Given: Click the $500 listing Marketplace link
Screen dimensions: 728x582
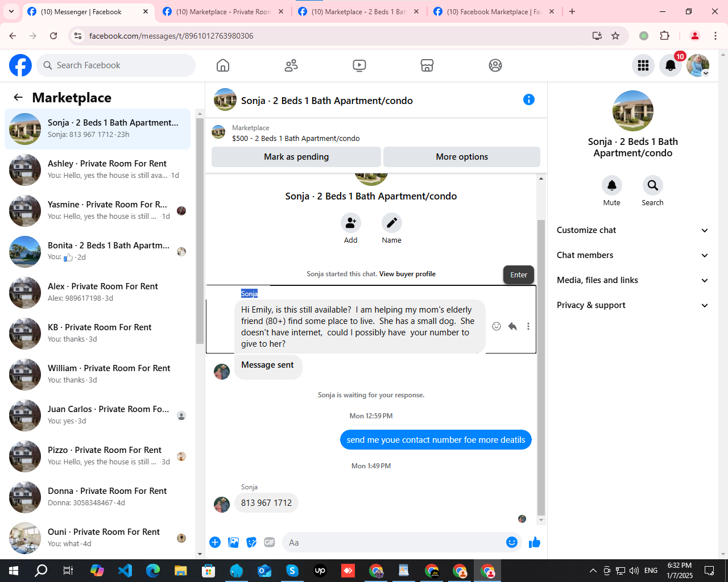Looking at the screenshot, I should coord(296,138).
